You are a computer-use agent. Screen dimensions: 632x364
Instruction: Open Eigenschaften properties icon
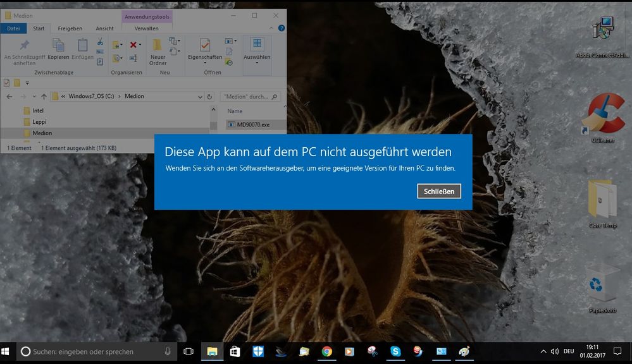pos(204,49)
